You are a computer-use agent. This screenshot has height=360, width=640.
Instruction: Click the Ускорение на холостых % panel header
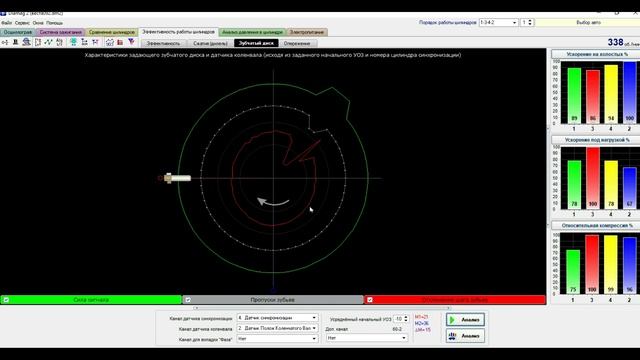tap(595, 54)
